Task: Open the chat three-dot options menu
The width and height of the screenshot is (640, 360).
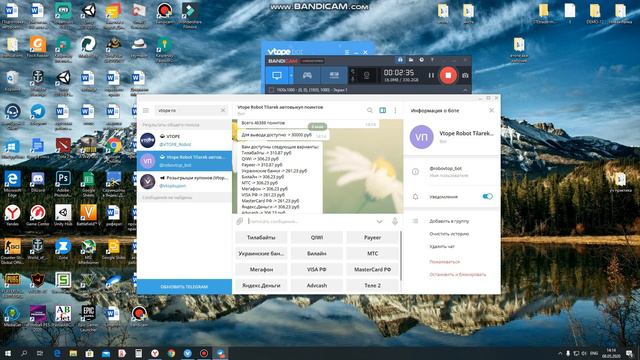Action: click(395, 110)
